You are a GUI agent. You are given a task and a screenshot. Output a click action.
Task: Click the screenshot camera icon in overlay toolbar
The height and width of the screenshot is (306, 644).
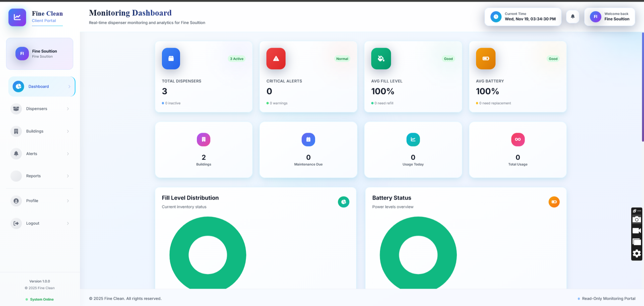pyautogui.click(x=637, y=219)
